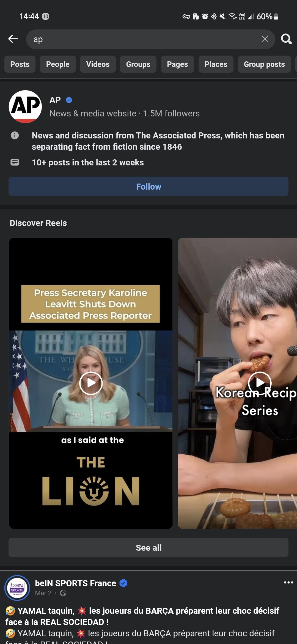Open the beIN SPORTS France avatar
The width and height of the screenshot is (297, 644).
[17, 588]
